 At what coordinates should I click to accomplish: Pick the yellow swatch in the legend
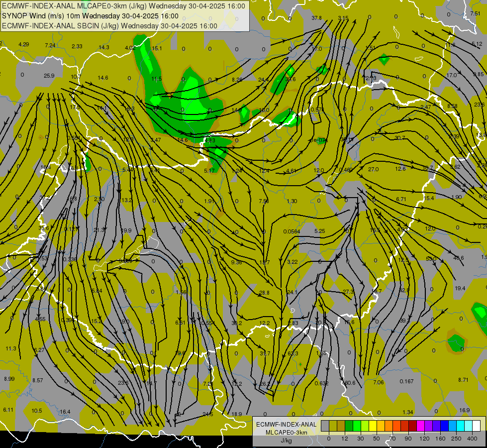[x=373, y=426]
